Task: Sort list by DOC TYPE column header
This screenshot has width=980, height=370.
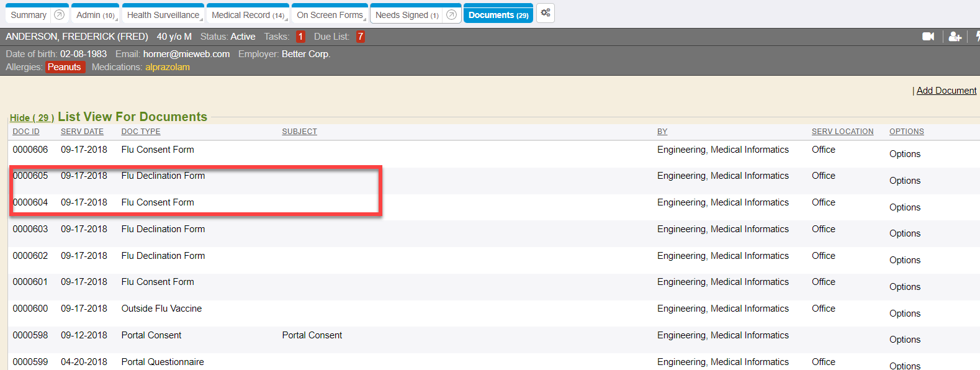Action: [x=141, y=132]
